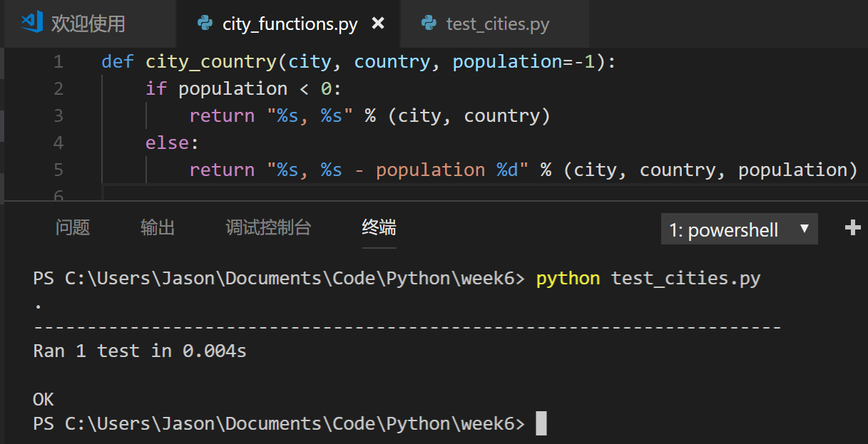Click Python file icon on test_cities.py tab
This screenshot has height=444, width=868.
tap(429, 24)
